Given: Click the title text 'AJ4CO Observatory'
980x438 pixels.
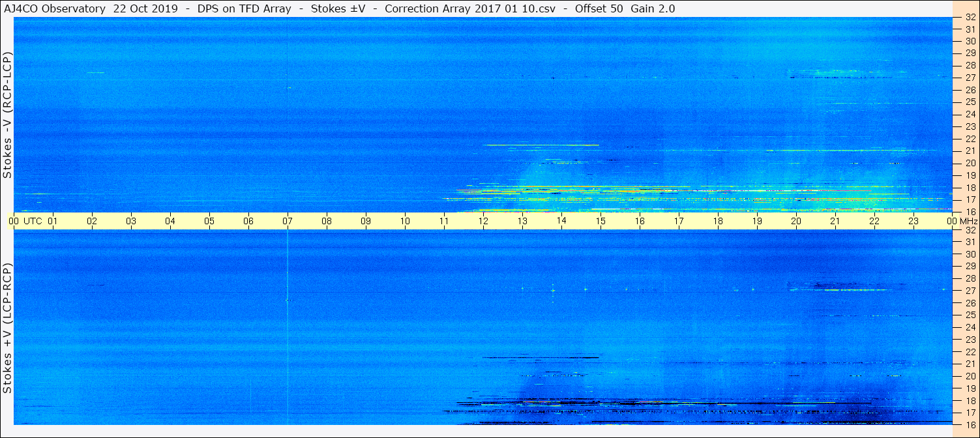Looking at the screenshot, I should coord(55,8).
